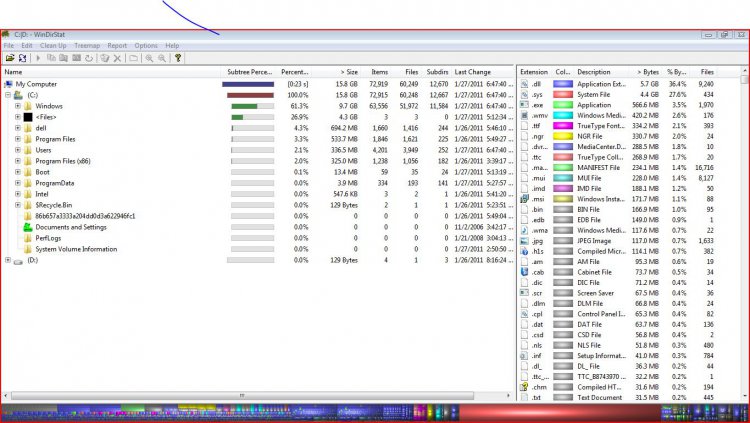750x423 pixels.
Task: Click the Command Prompt Here toolbar icon
Action: click(x=76, y=58)
